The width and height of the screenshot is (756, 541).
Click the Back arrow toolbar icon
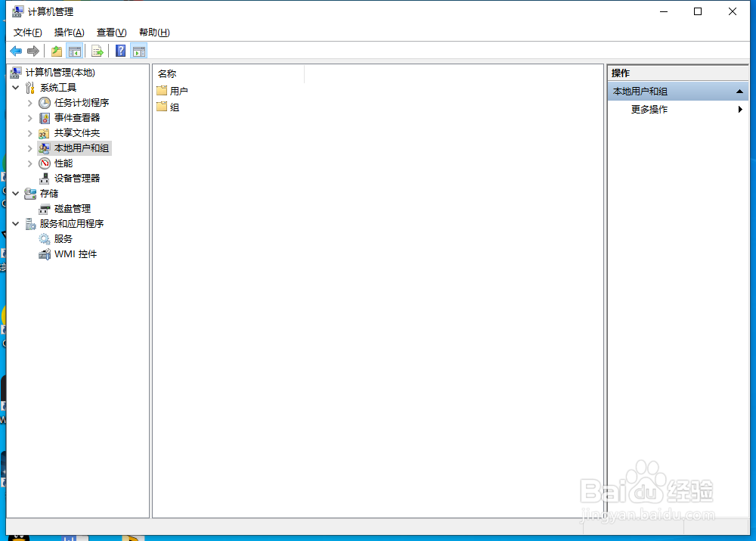tap(16, 51)
